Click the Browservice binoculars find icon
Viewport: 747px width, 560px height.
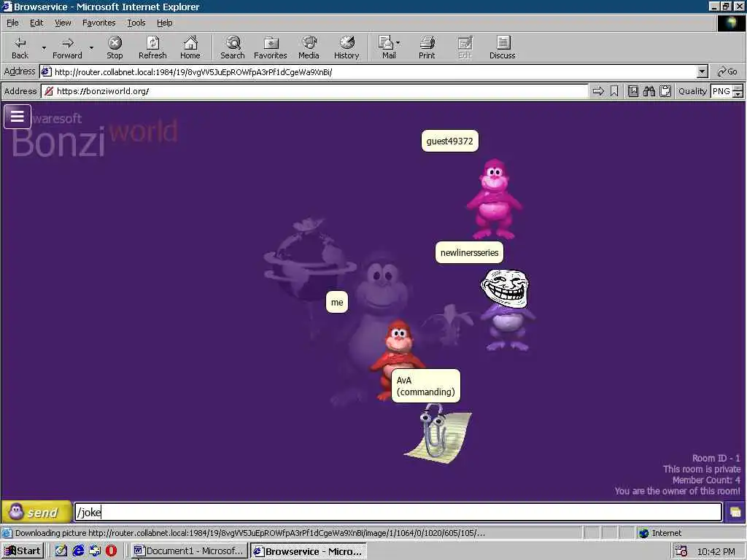(649, 91)
